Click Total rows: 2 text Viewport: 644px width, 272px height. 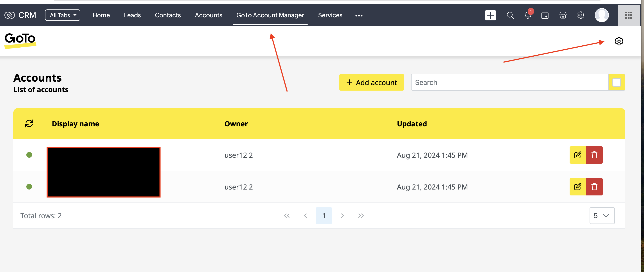(41, 216)
